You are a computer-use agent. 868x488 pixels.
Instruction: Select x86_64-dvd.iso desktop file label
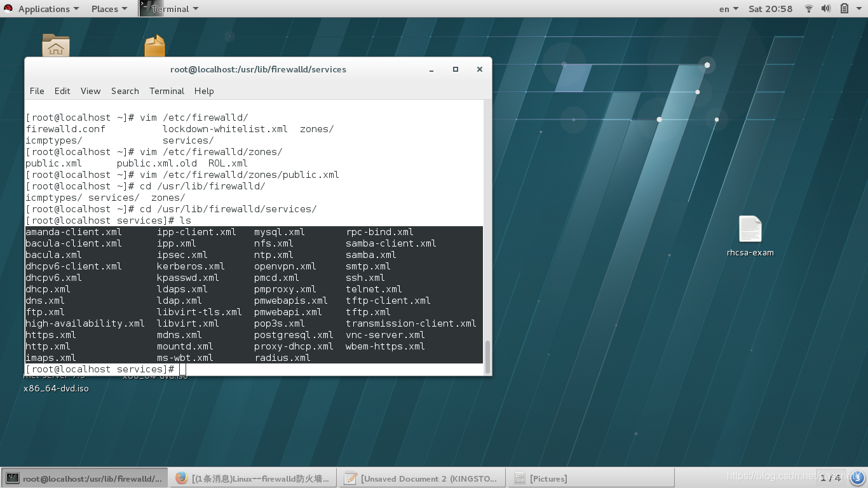(x=56, y=388)
